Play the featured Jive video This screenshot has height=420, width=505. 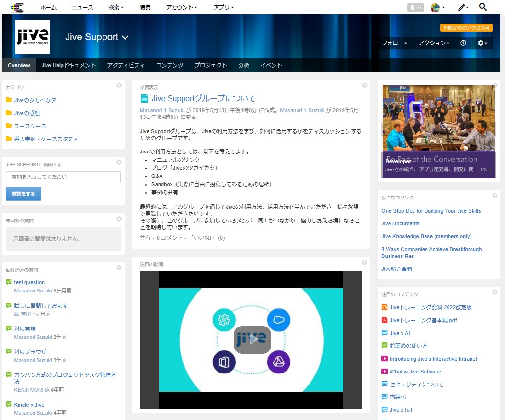pyautogui.click(x=252, y=339)
